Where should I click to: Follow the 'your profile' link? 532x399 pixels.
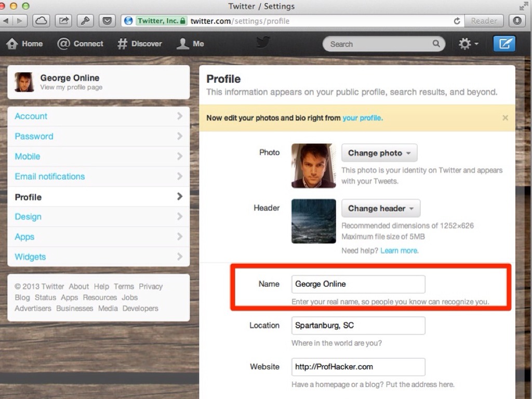pyautogui.click(x=362, y=118)
